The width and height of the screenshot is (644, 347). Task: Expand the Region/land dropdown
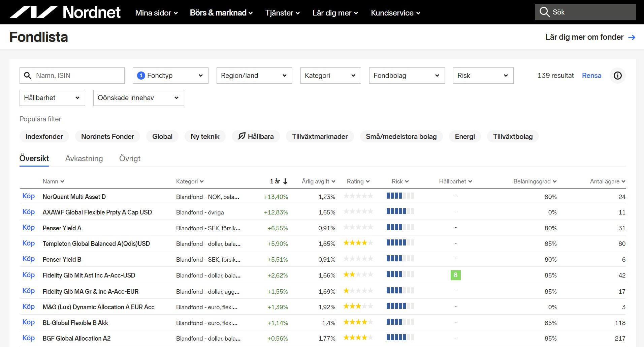(254, 76)
